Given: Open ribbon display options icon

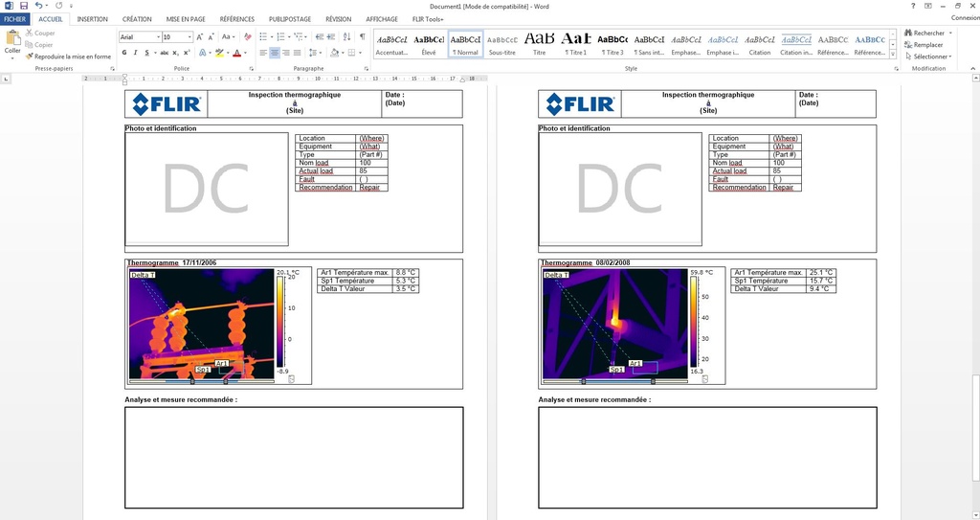Looking at the screenshot, I should [x=928, y=6].
